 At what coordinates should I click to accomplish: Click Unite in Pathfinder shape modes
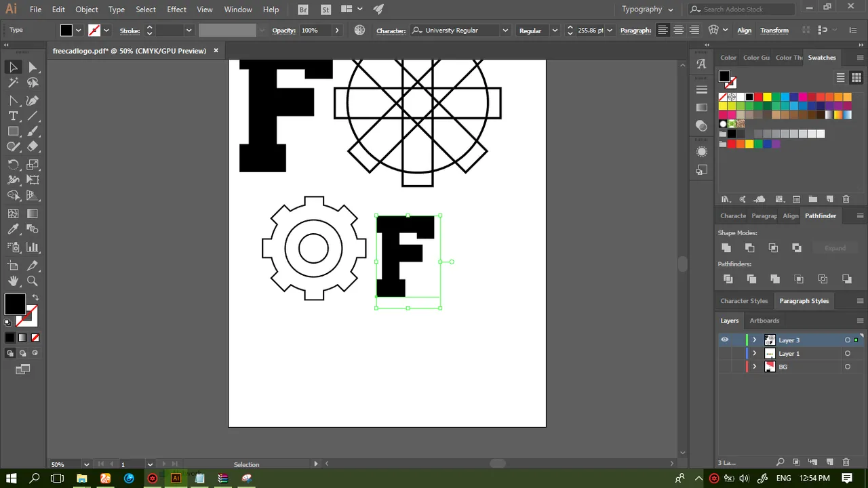click(726, 248)
